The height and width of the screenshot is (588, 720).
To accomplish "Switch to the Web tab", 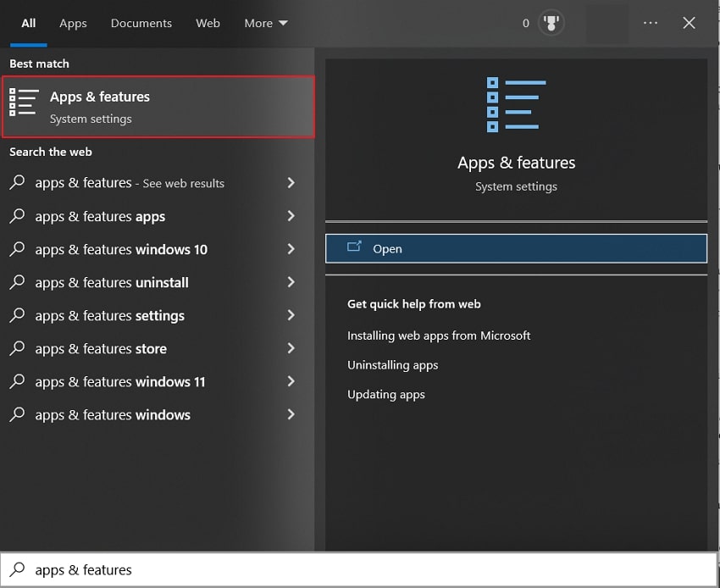I will [208, 23].
